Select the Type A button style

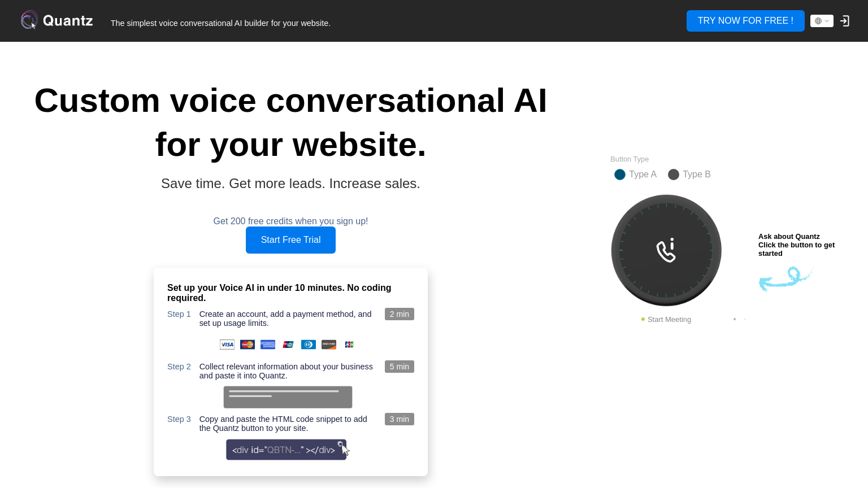[620, 175]
